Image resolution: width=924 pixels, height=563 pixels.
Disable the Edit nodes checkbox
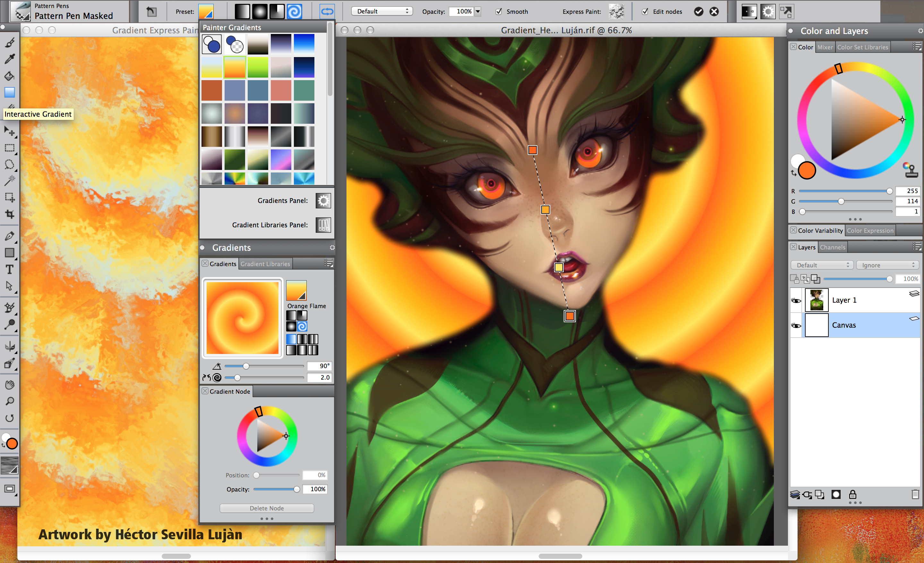click(x=645, y=12)
